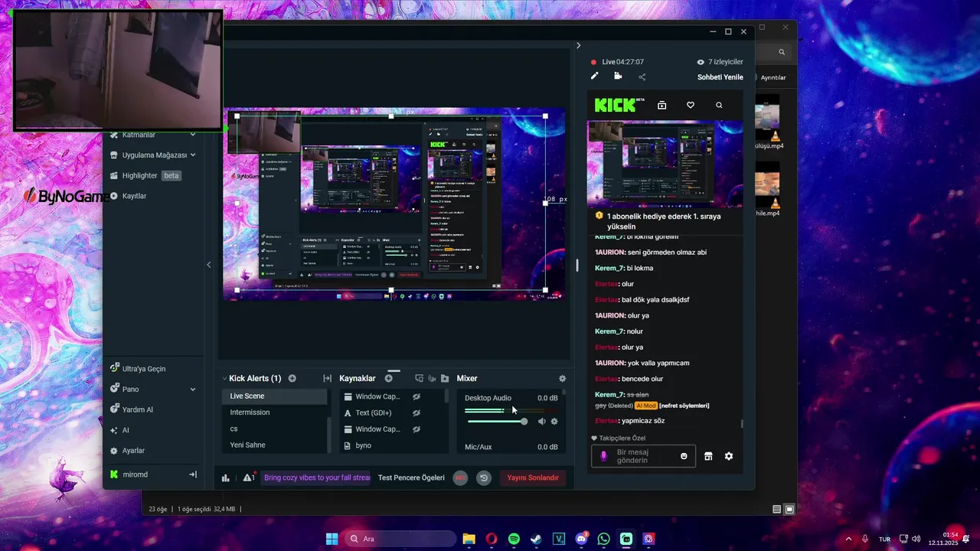Click the 7 izleyiciler viewer count

[720, 62]
